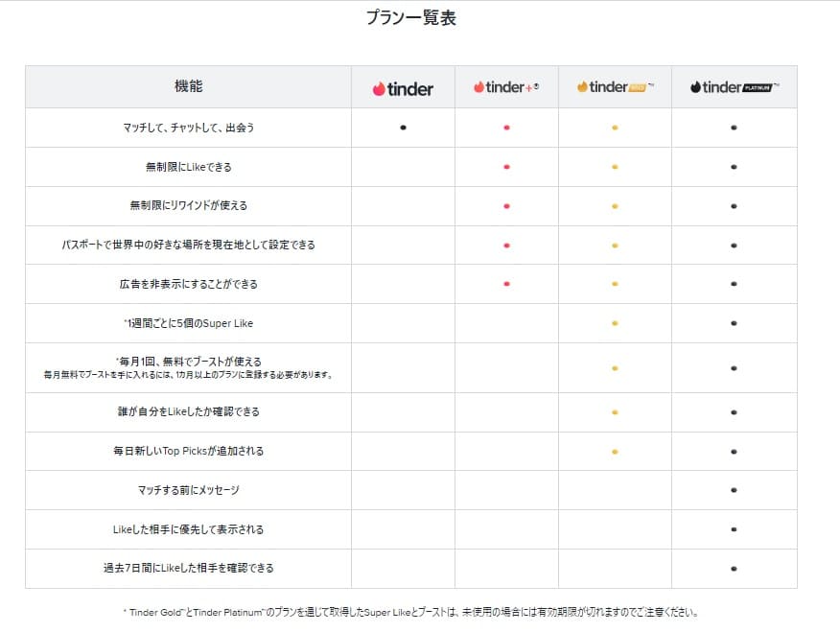Click the tinder Platinum logo in header

pos(734,86)
